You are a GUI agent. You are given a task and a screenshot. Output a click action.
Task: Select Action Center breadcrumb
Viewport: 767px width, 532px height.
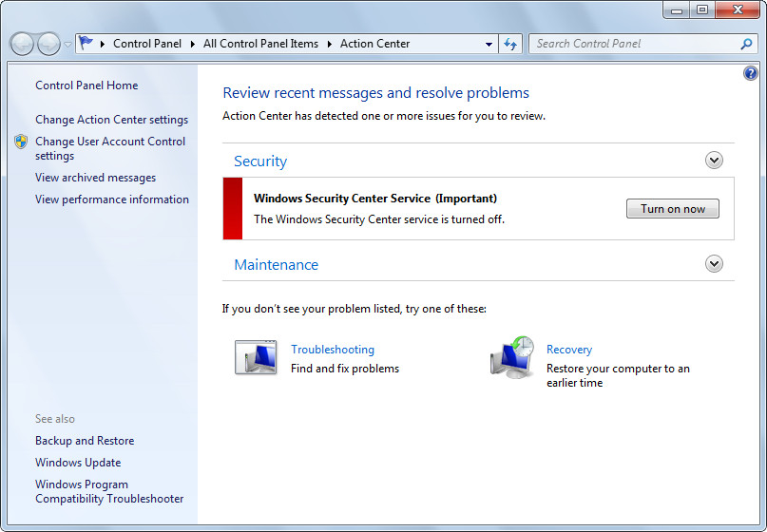tap(374, 44)
